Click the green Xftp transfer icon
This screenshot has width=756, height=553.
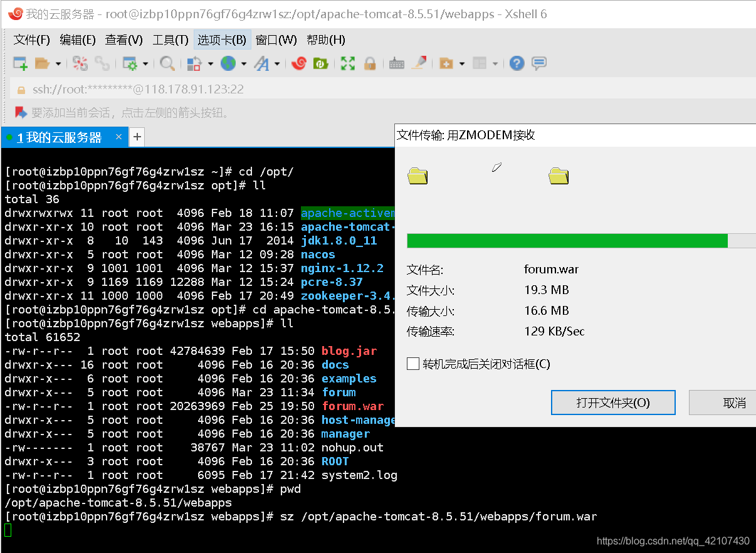click(321, 63)
